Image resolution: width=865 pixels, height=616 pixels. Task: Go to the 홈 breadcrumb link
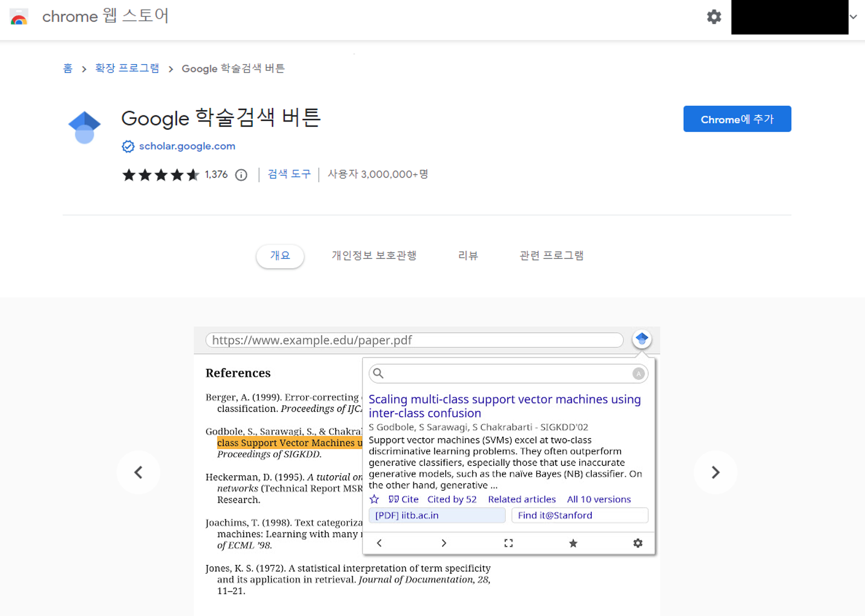[x=67, y=68]
